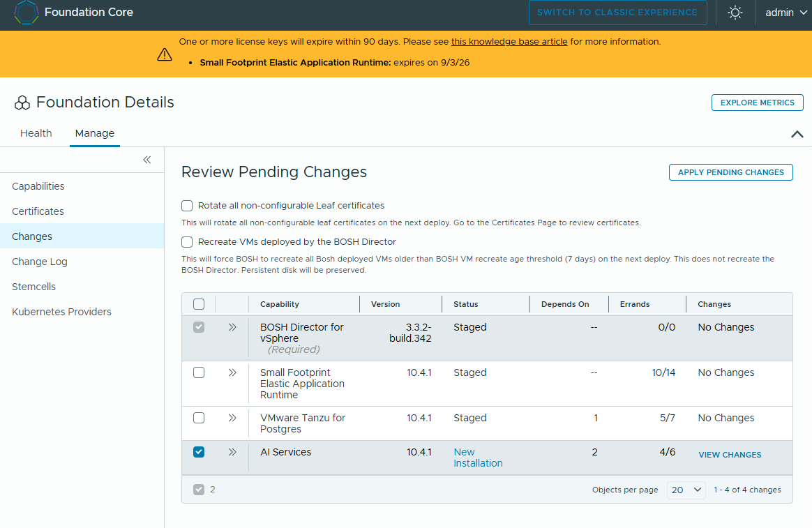This screenshot has height=528, width=812.
Task: Expand VMware Tanzu for Postgres row details
Action: [x=232, y=418]
